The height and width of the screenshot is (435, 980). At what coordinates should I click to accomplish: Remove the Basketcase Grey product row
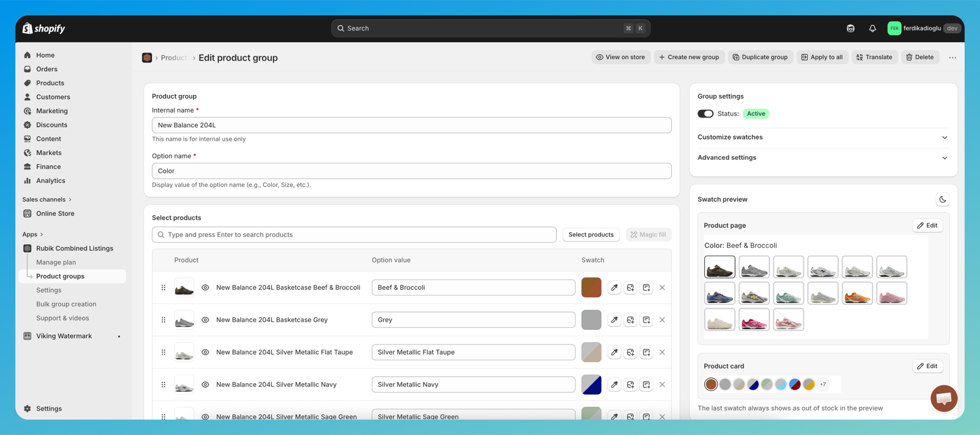tap(662, 320)
